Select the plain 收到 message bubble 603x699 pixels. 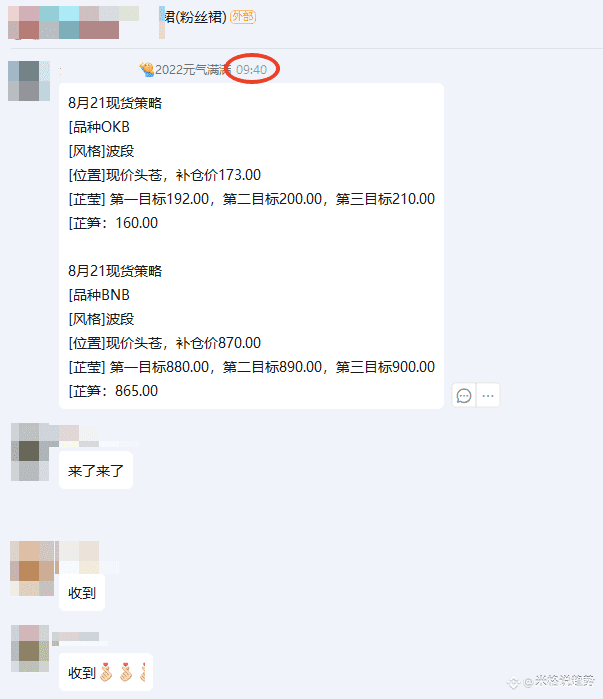(82, 592)
